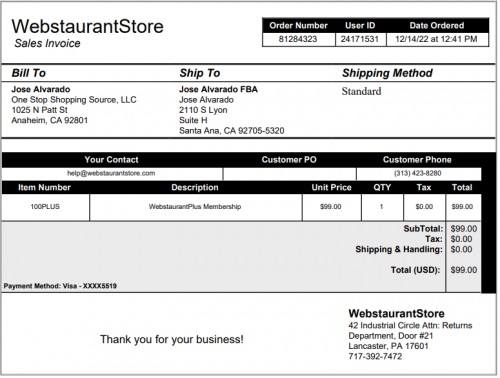This screenshot has height=378, width=500.
Task: Select the Standard shipping method text
Action: coord(361,91)
